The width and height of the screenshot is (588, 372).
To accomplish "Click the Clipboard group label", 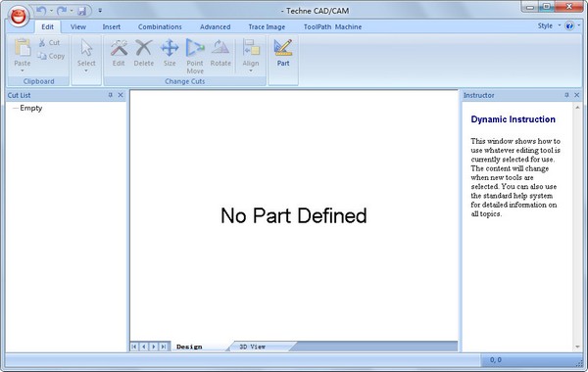I will pos(38,81).
